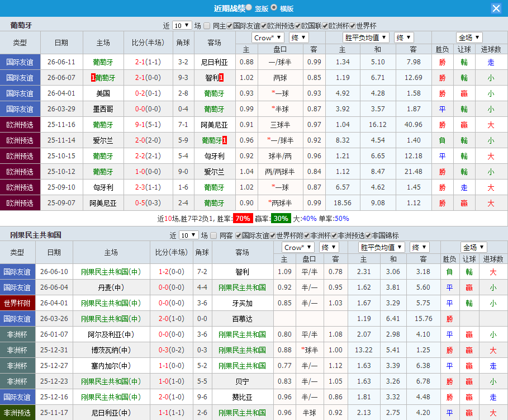Image resolution: width=508 pixels, height=420 pixels.
Task: Click 尼日利亚(中) home team on 25-11-17 row
Action: pos(111,413)
